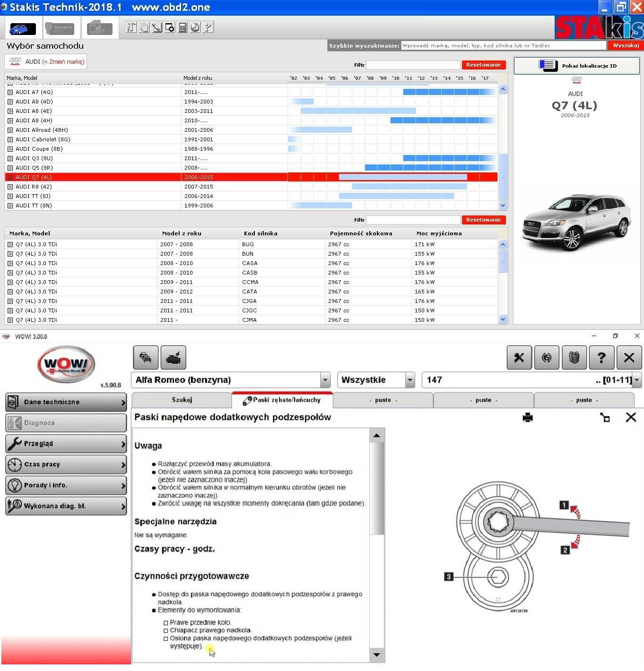The height and width of the screenshot is (671, 644).
Task: Click the Wyszukaj search button
Action: coord(626,45)
